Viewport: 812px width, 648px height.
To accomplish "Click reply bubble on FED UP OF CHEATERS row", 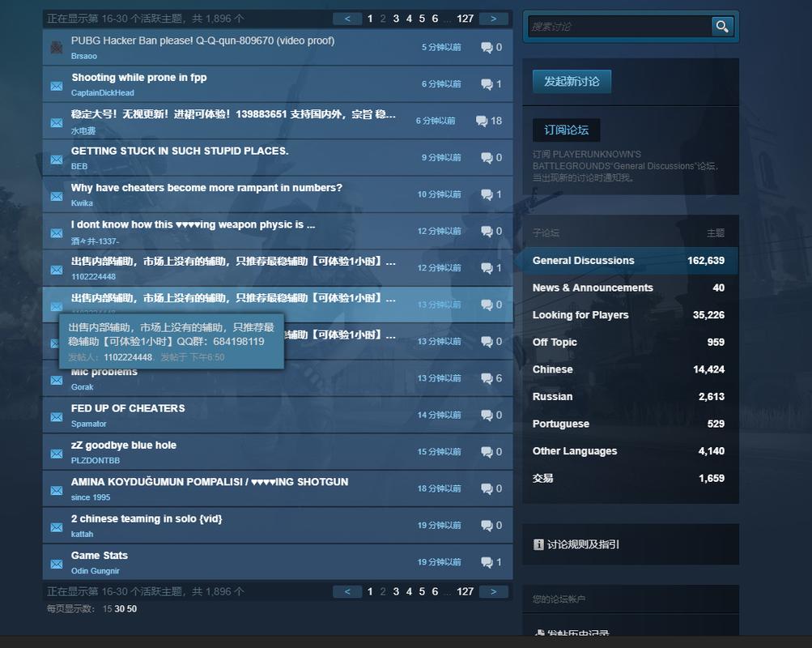I will point(487,416).
